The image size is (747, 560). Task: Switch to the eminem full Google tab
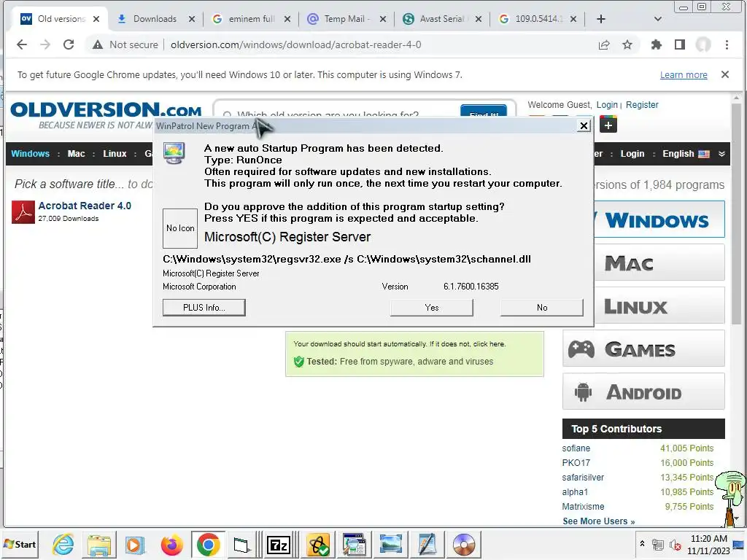pos(251,19)
